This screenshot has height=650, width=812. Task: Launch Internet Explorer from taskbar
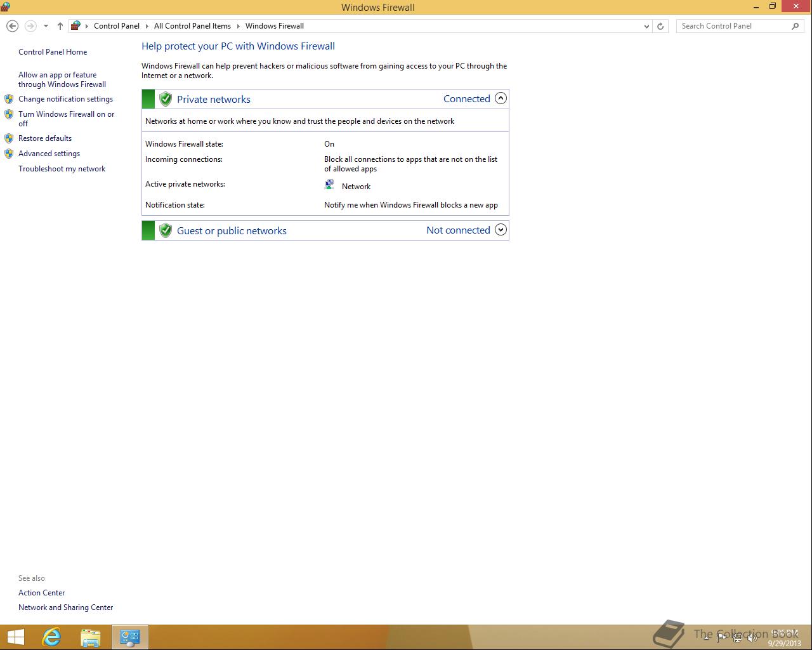(51, 637)
